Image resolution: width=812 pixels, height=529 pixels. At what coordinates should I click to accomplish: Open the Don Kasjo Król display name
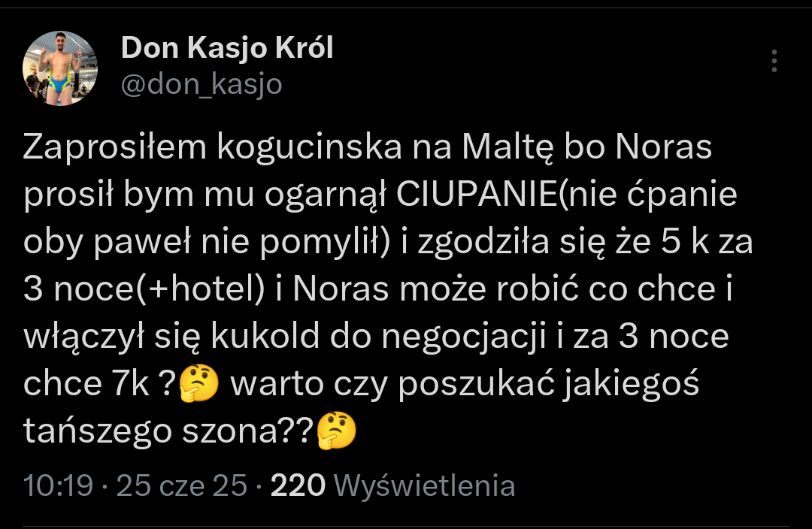(226, 49)
